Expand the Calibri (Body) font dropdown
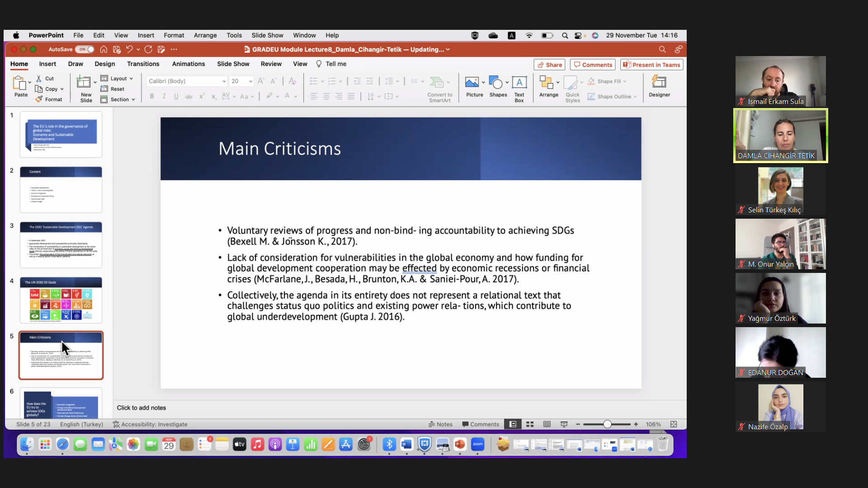 tap(224, 81)
